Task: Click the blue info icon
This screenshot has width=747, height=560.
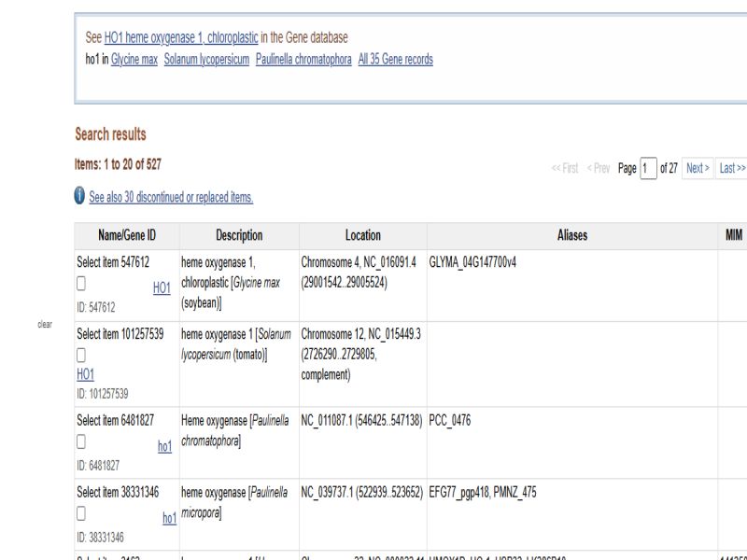Action: [80, 197]
